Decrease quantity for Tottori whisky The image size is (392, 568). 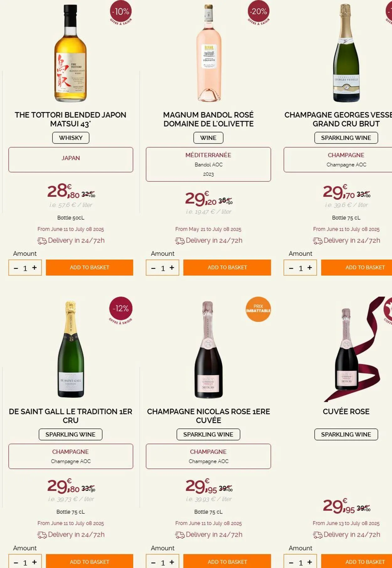[x=16, y=268]
